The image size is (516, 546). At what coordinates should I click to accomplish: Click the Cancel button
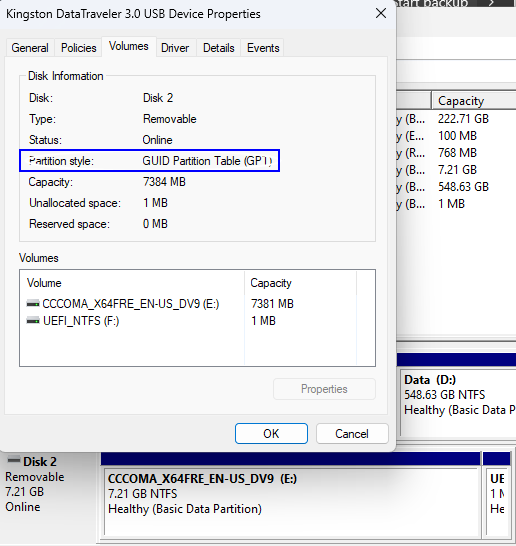[x=352, y=434]
